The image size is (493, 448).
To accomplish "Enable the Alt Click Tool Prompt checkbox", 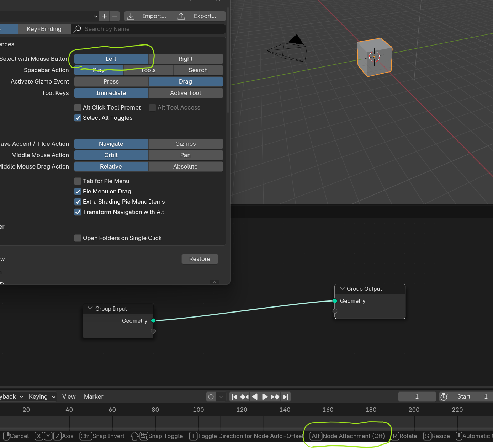I will [78, 107].
